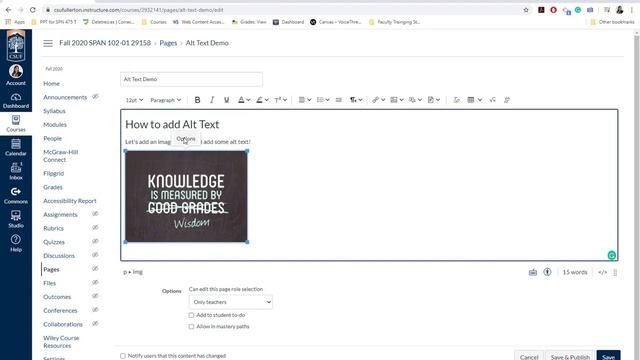Viewport: 640px width, 360px height.
Task: Expand the link options dropdown arrow
Action: pos(383,100)
